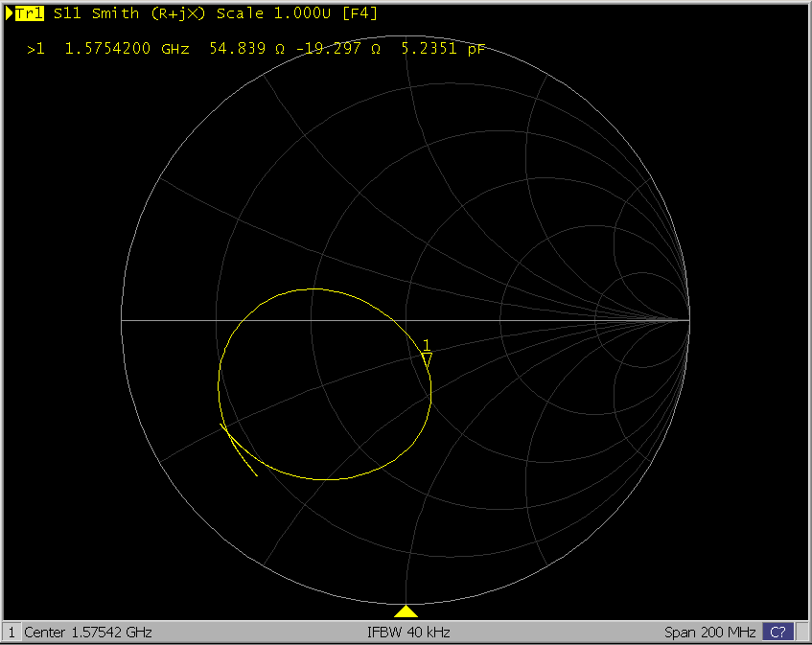
Task: Click the active trace arrow beside Tr1
Action: [10, 13]
